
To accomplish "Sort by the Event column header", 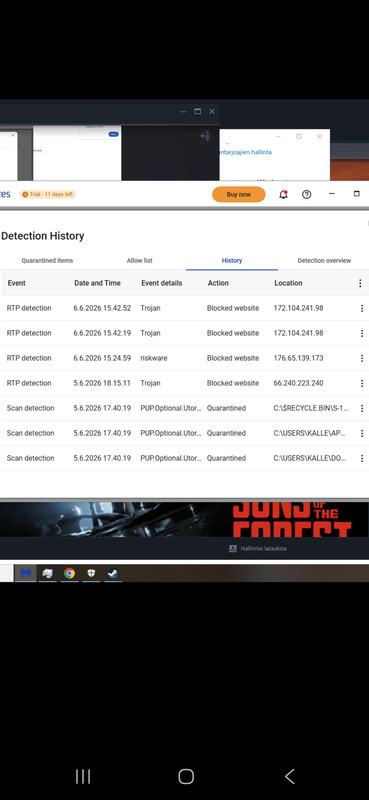I will tap(16, 283).
